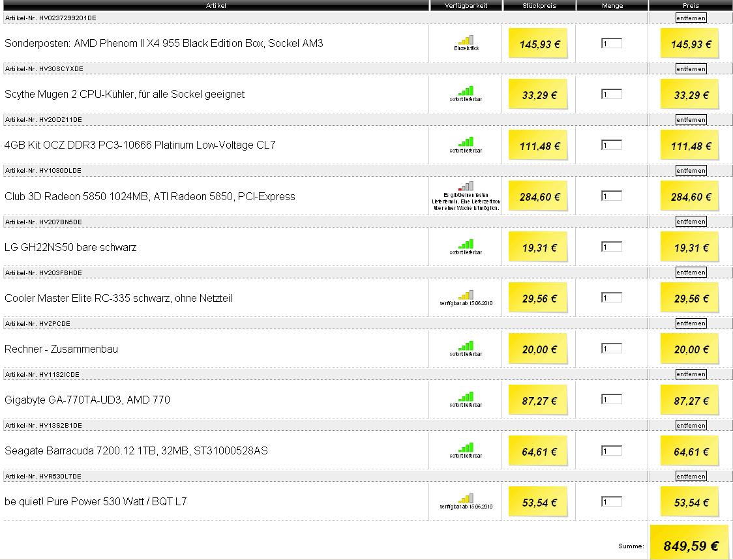Open the Scythe Mugen 2 CPU-Kühler article

point(125,95)
